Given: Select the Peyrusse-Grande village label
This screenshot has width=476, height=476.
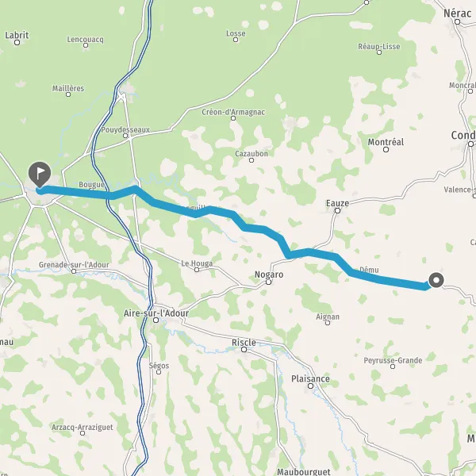Looking at the screenshot, I should [x=393, y=360].
